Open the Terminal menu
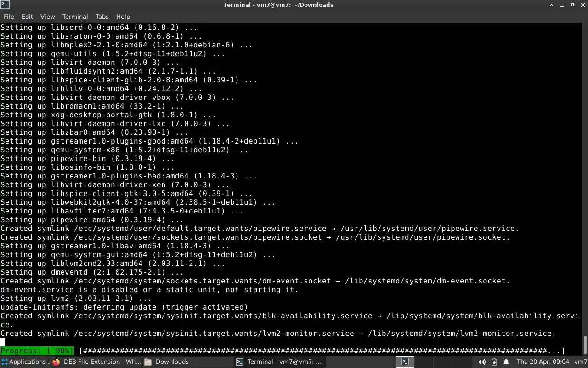 coord(75,17)
